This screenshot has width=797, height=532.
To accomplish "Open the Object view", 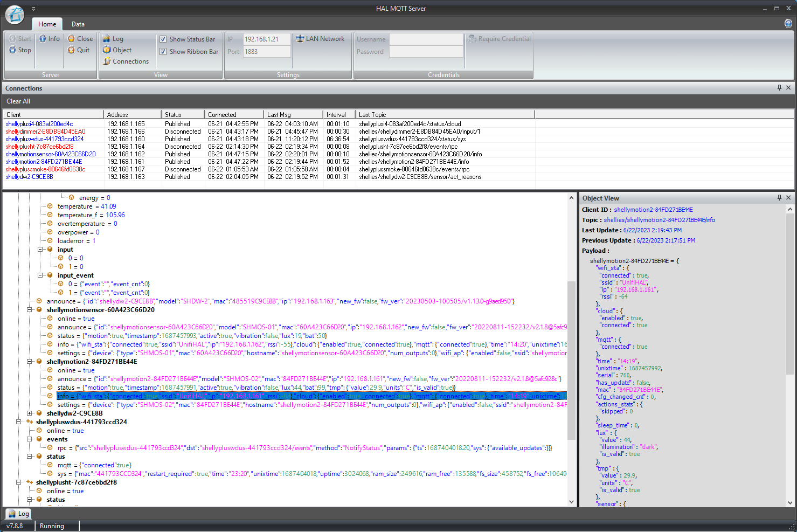I will tap(117, 50).
